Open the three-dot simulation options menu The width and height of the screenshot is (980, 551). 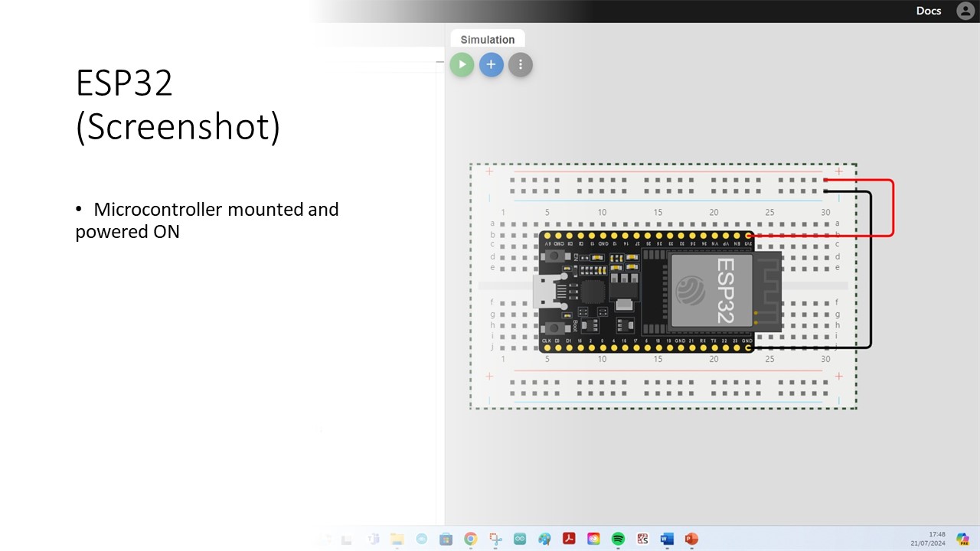click(x=521, y=65)
